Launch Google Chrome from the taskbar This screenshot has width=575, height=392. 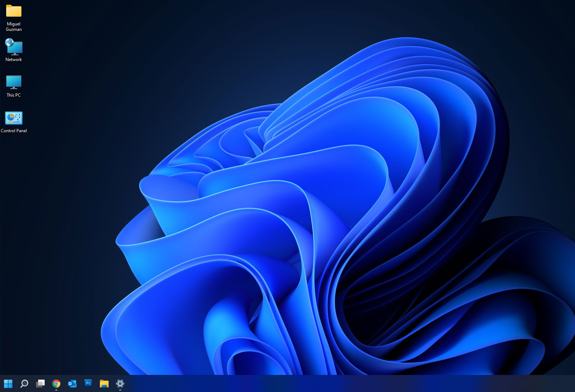tap(56, 384)
